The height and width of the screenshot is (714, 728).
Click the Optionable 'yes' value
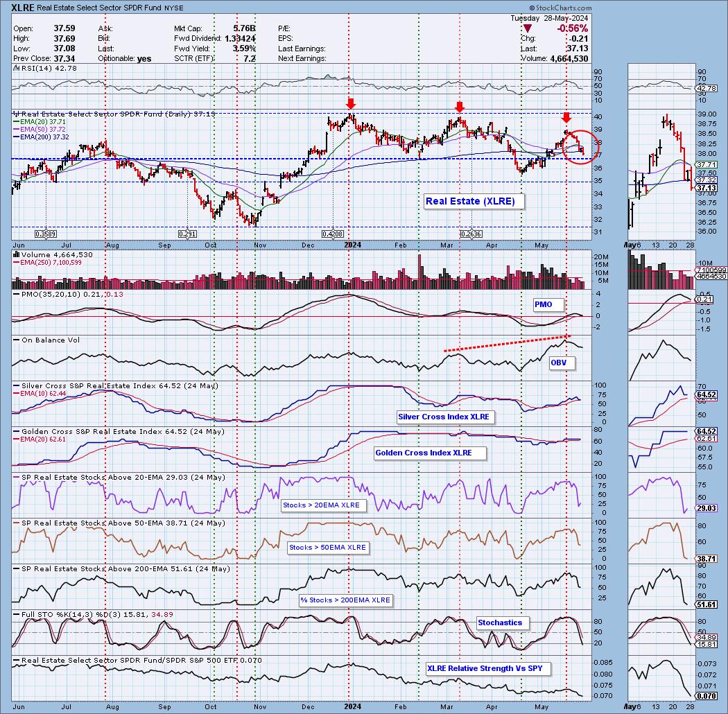tap(144, 58)
